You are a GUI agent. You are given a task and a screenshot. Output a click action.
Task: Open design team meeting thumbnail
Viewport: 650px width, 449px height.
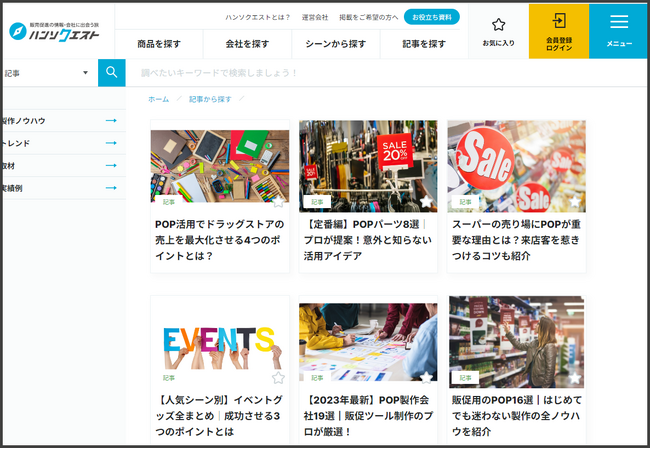(x=368, y=342)
